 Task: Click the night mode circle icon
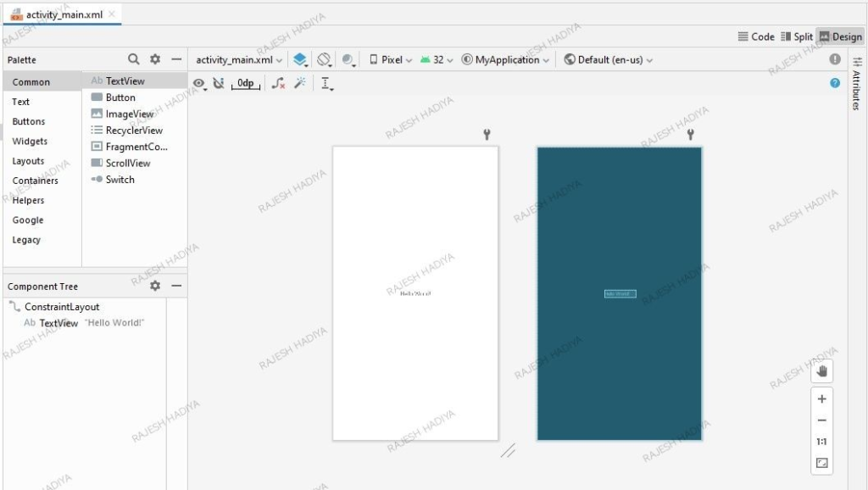pos(347,59)
